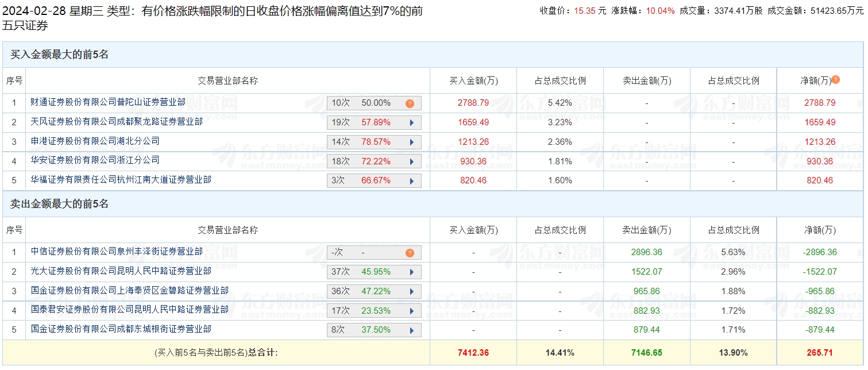
Task: Click the arrow icon in 天风证券 row
Action: click(x=411, y=122)
